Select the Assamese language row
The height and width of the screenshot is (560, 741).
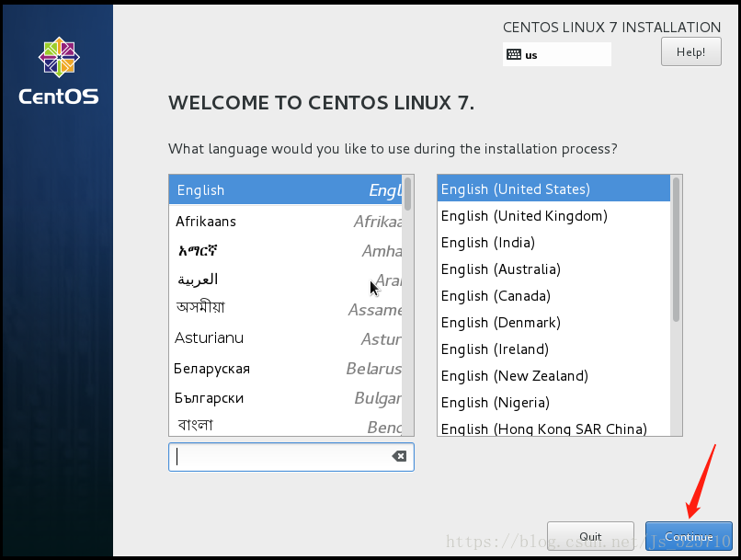point(285,309)
